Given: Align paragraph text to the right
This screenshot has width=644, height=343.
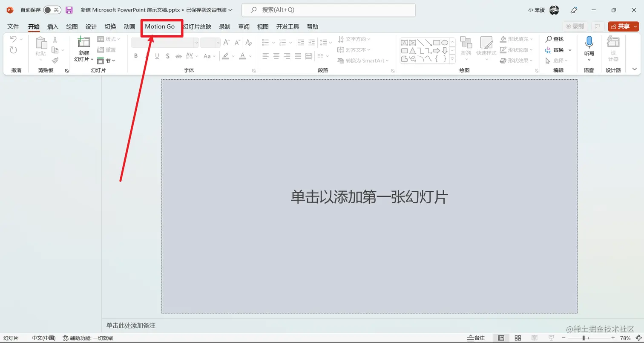Looking at the screenshot, I should pyautogui.click(x=287, y=56).
